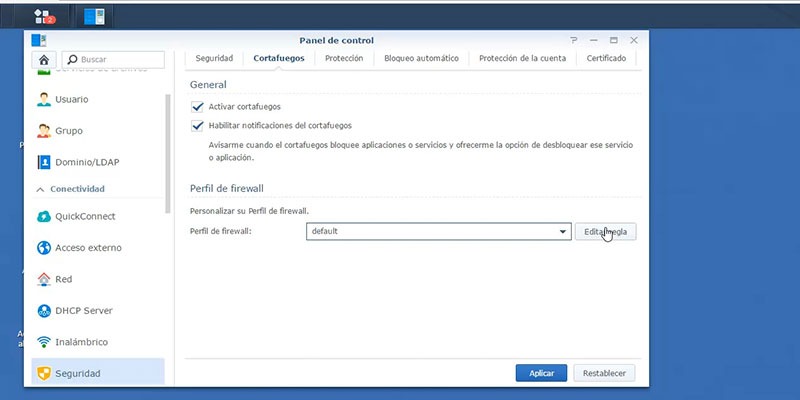Maximize the Panel de control window
This screenshot has width=800, height=400.
614,40
